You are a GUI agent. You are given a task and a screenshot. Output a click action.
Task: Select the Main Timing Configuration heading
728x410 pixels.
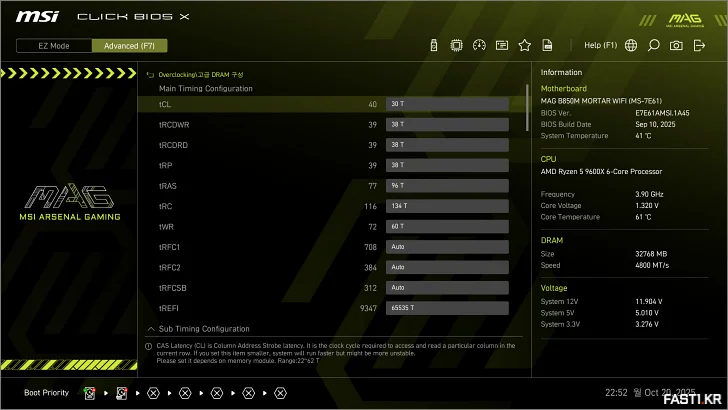pyautogui.click(x=206, y=89)
